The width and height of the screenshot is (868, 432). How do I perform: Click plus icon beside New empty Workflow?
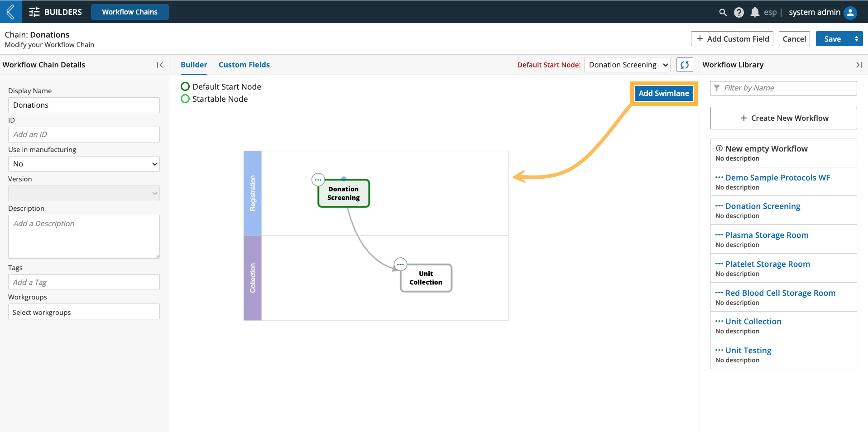pos(719,148)
